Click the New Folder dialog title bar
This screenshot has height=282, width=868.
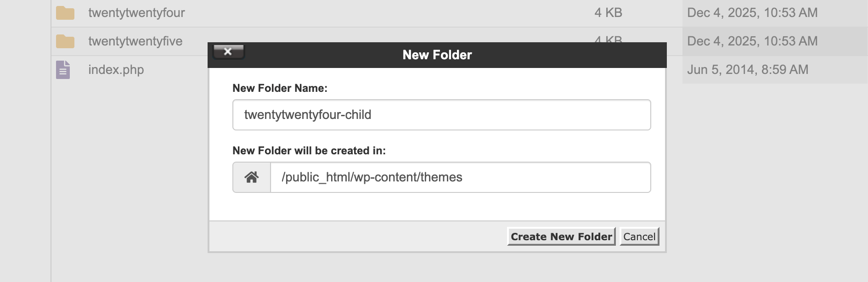[437, 55]
